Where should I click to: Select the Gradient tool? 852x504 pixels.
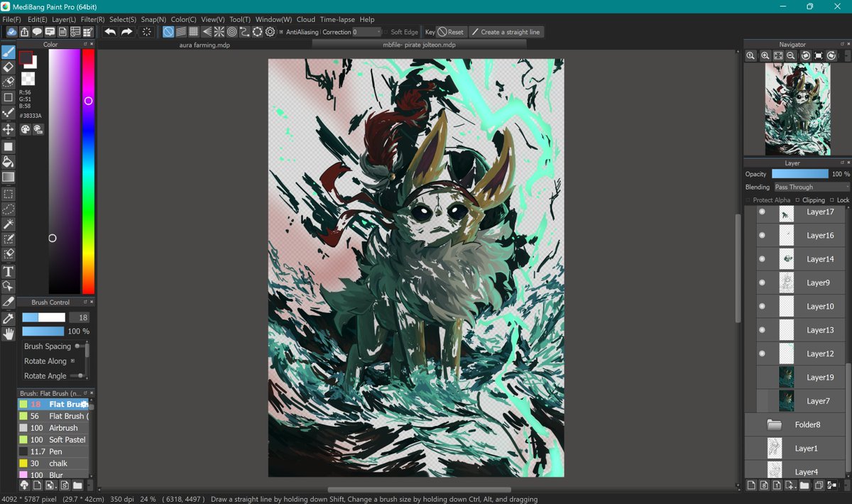9,177
